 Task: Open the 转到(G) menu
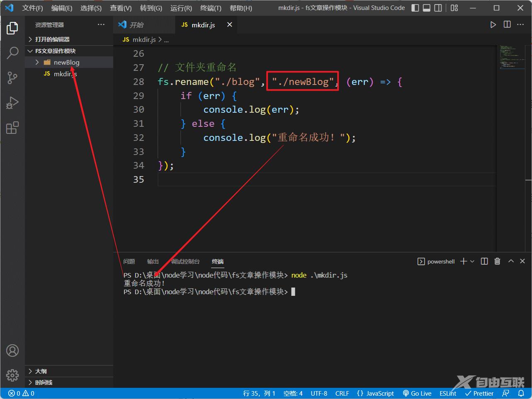(151, 8)
